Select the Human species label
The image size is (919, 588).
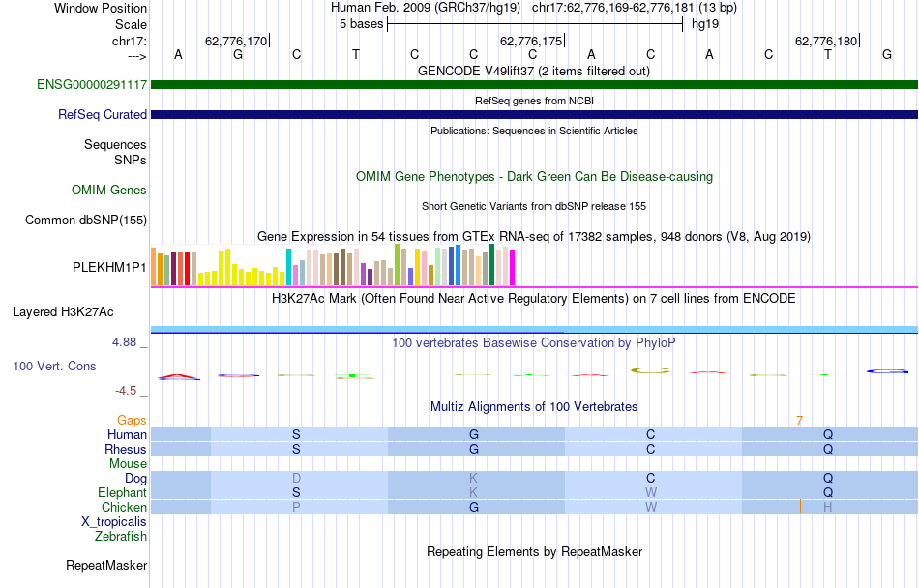pos(127,435)
